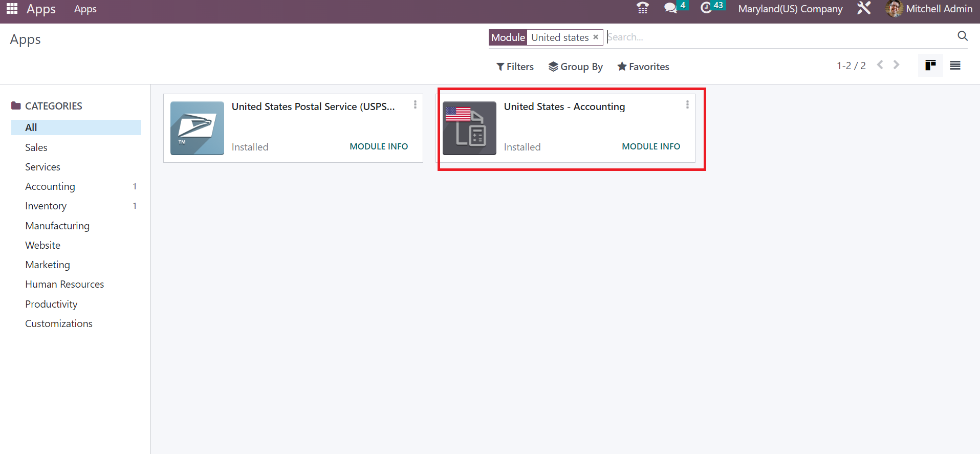The height and width of the screenshot is (454, 980).
Task: Click the US Accounting module icon thumbnail
Action: (469, 128)
